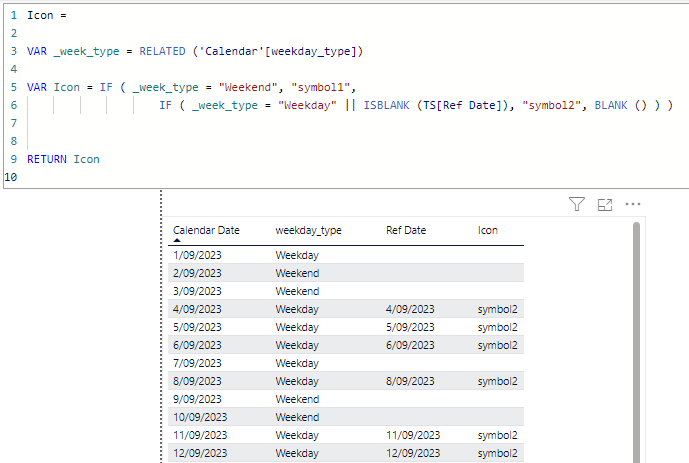Click symbol2 in the 12/09/2023 row
Viewport: 689px width, 463px height.
coord(498,453)
